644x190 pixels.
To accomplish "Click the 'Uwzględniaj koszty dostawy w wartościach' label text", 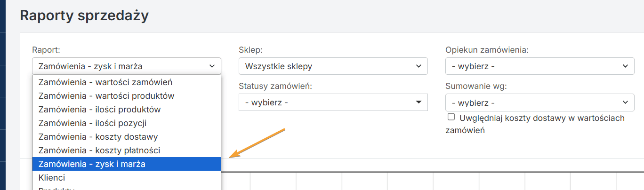I will point(541,118).
